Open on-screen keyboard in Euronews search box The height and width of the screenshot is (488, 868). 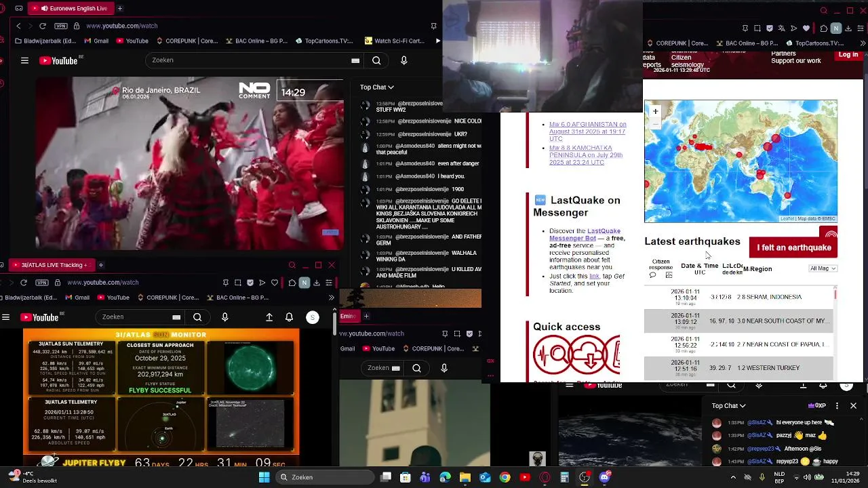pos(355,60)
